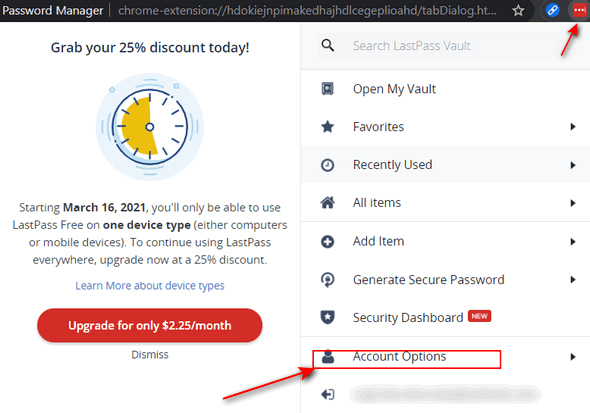This screenshot has height=413, width=590.
Task: Click the blue link extension icon
Action: coord(552,11)
